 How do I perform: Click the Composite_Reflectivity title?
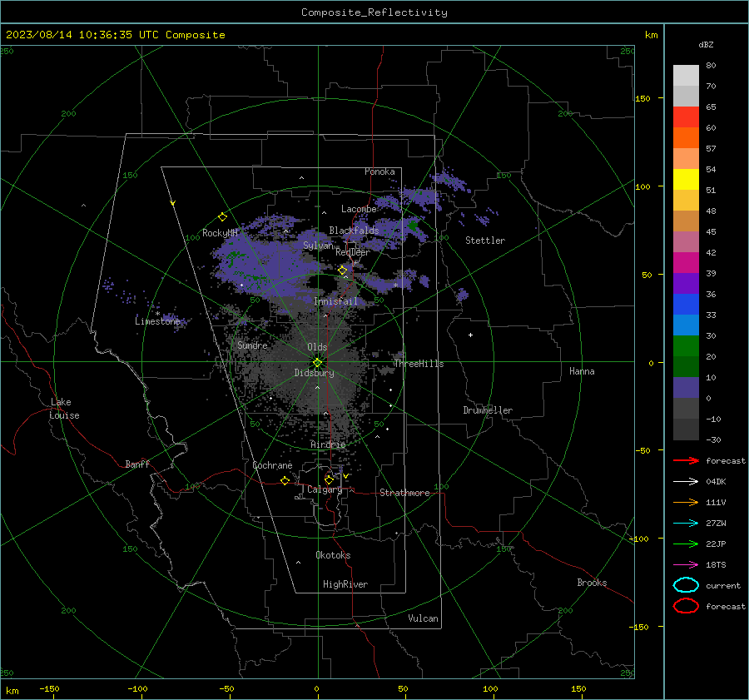coord(374,12)
